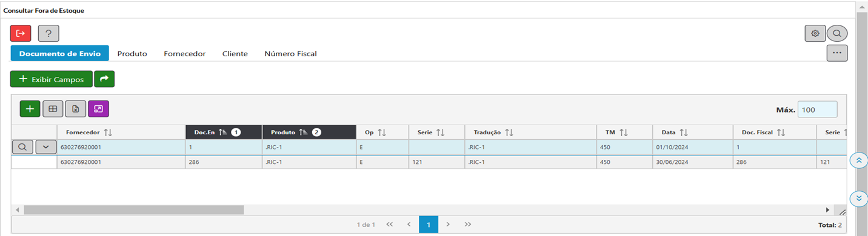The width and height of the screenshot is (868, 236).
Task: Open help with the question mark icon
Action: click(x=48, y=33)
